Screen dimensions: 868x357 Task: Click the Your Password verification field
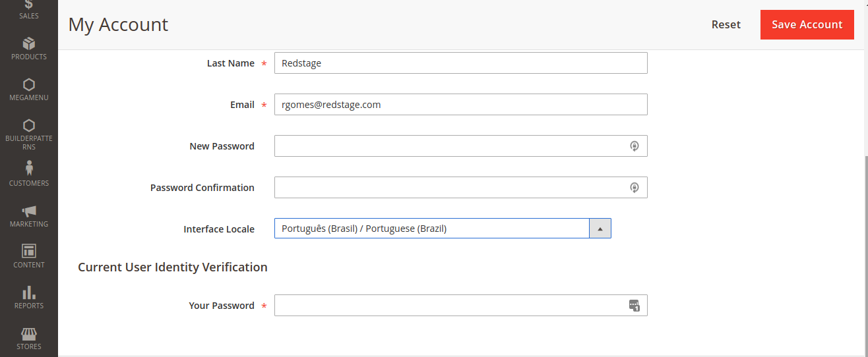tap(449, 306)
